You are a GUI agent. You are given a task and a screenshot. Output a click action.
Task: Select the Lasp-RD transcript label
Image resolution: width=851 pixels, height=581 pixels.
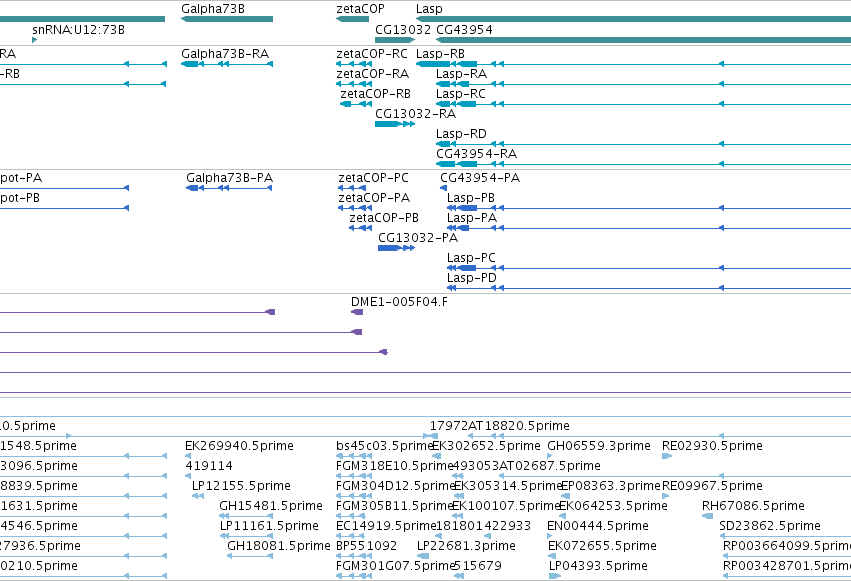point(461,133)
